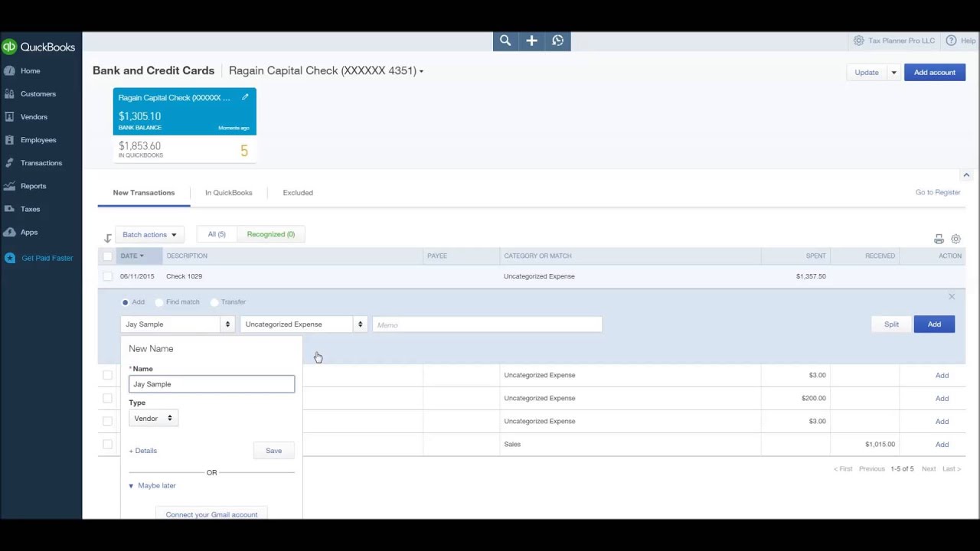The image size is (980, 551).
Task: Click the plus Create icon
Action: coord(531,41)
